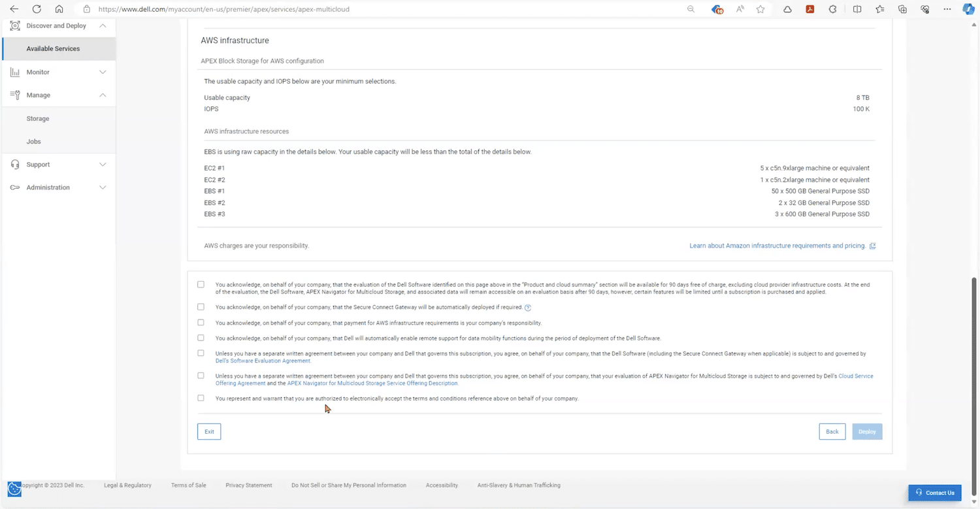The image size is (980, 509).
Task: Click the page vertical scrollbar thumb
Action: (975, 386)
